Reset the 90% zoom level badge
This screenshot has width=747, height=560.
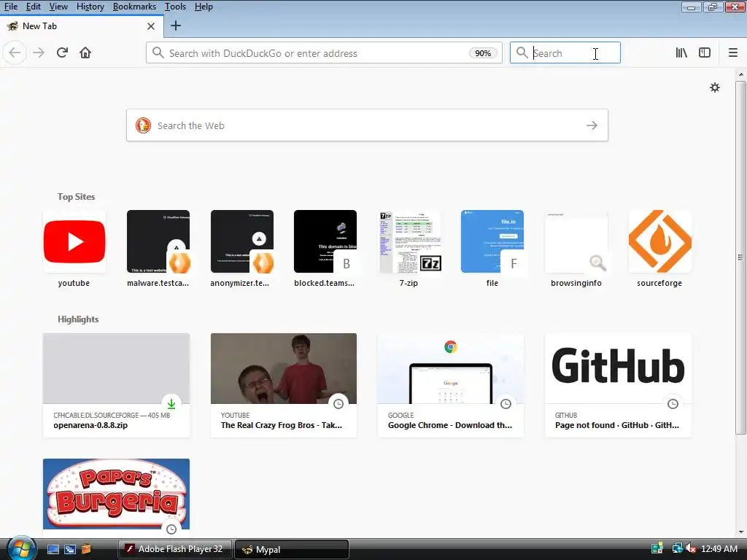click(483, 52)
